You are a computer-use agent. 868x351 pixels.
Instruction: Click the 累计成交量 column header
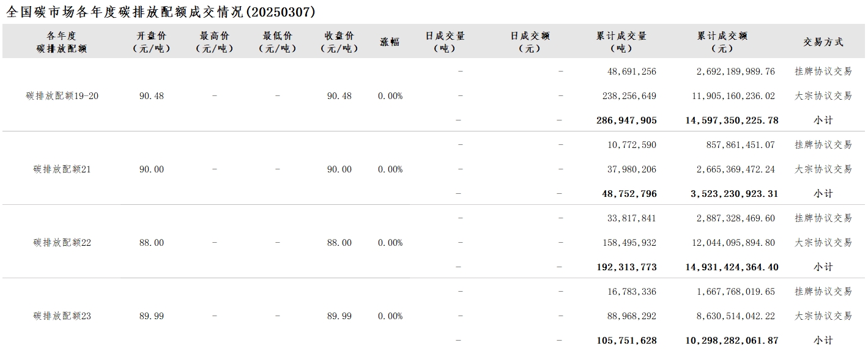pos(621,42)
